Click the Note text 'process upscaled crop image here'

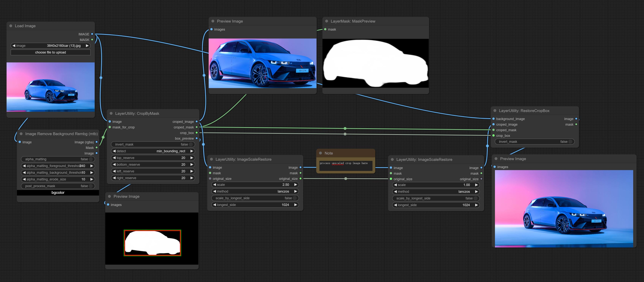point(343,163)
